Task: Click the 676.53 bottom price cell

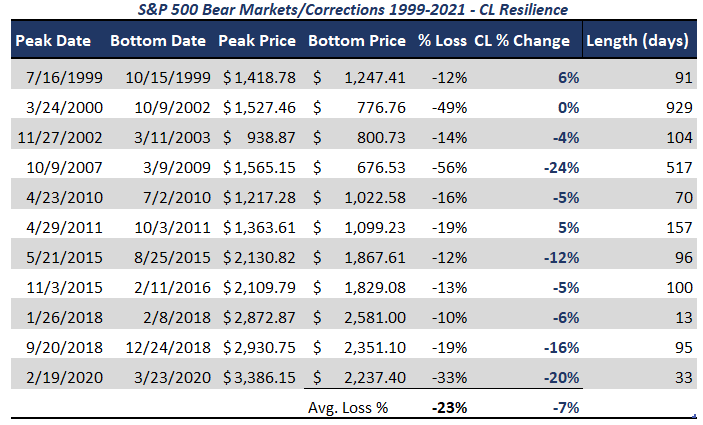Action: [381, 168]
